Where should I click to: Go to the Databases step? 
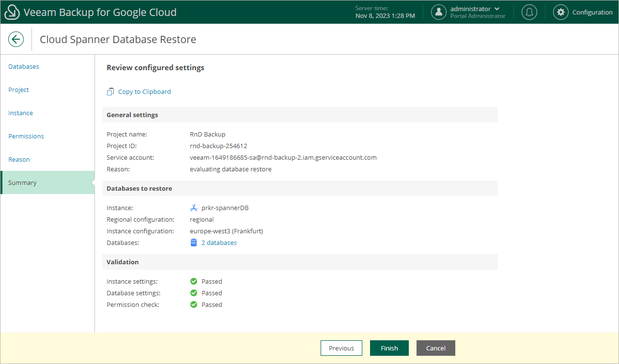(24, 66)
